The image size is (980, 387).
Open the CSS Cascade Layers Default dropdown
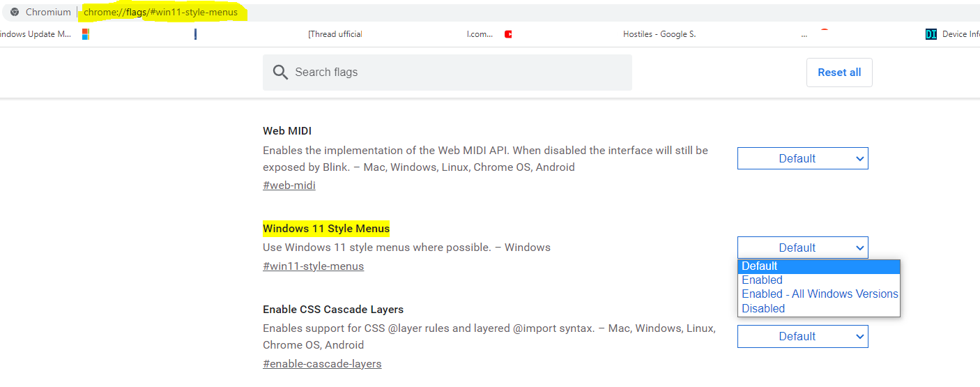coord(803,336)
